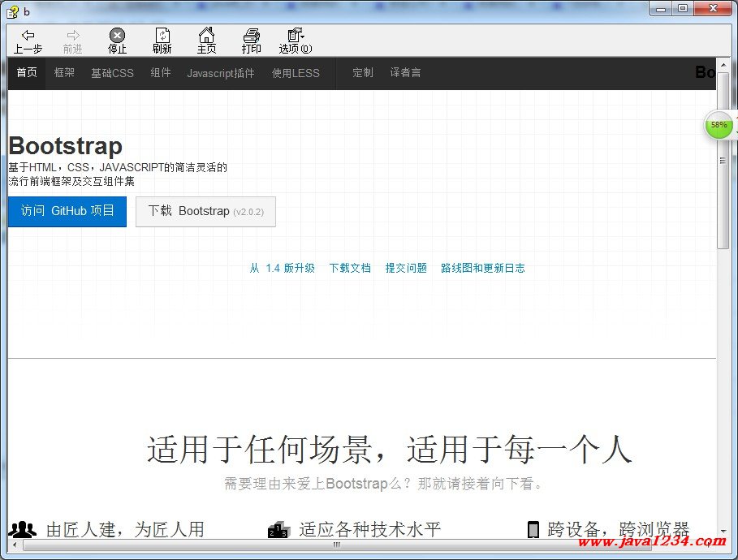Click the horizontal scrollbar thumb
738x560 pixels.
point(337,545)
